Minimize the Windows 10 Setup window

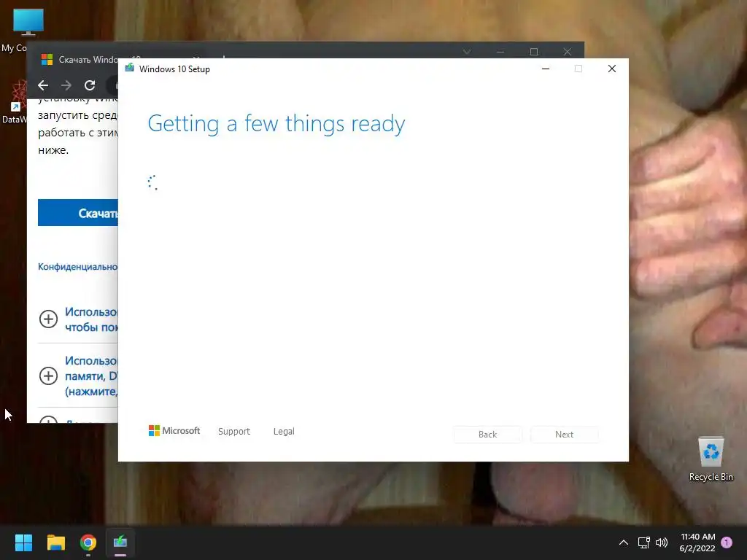tap(546, 69)
